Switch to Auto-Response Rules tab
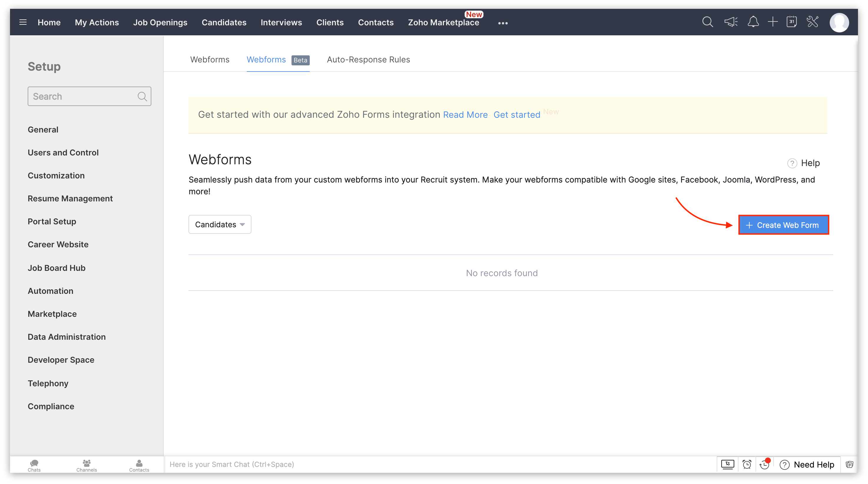This screenshot has width=868, height=484. (368, 59)
